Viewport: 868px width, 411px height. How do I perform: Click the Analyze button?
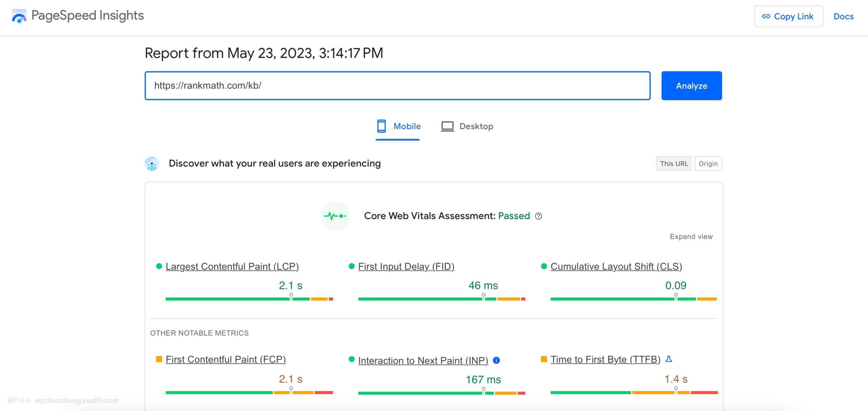[x=691, y=85]
